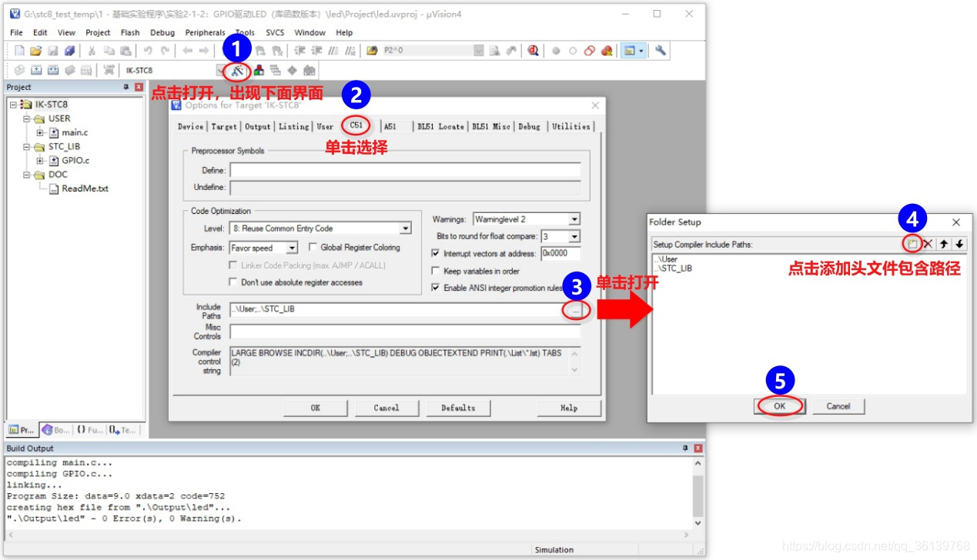The height and width of the screenshot is (560, 977).
Task: Click Help in the Options dialog
Action: point(569,408)
